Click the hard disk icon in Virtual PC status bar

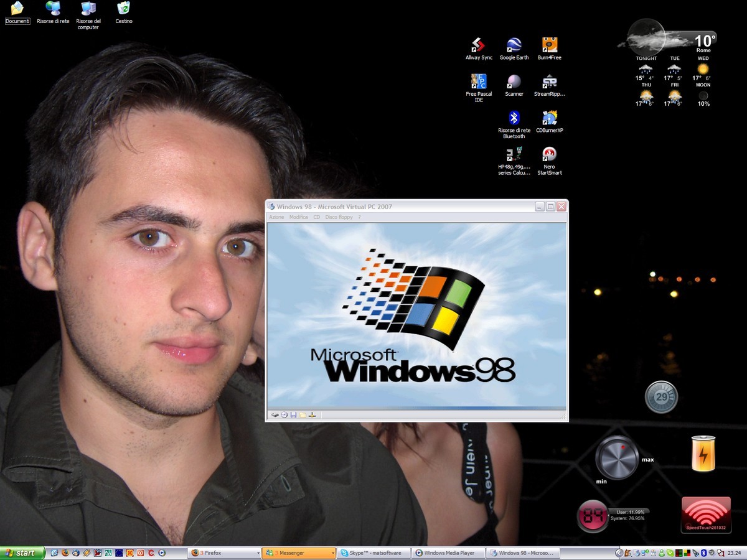tap(275, 415)
